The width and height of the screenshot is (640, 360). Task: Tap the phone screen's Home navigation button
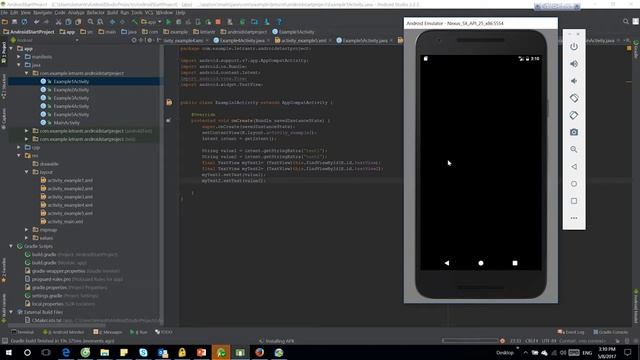click(481, 263)
